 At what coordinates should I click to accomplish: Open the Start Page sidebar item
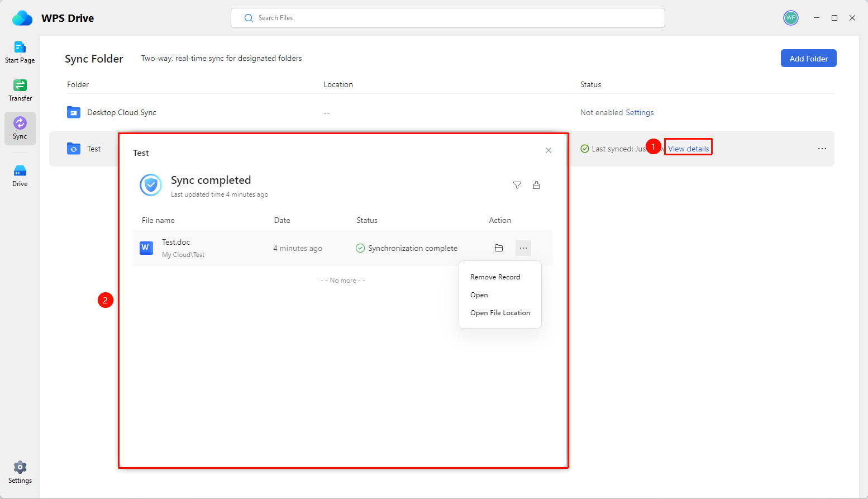tap(20, 53)
